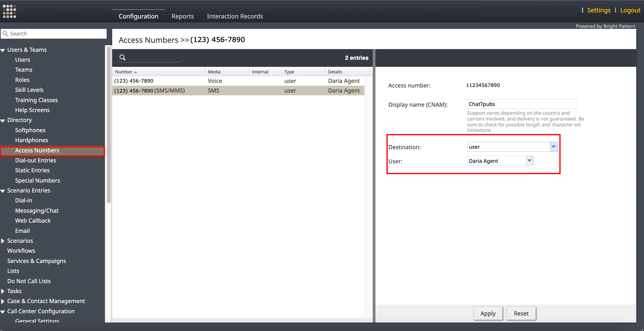Click the sidebar search magnifier icon
644x331 pixels.
pos(5,34)
